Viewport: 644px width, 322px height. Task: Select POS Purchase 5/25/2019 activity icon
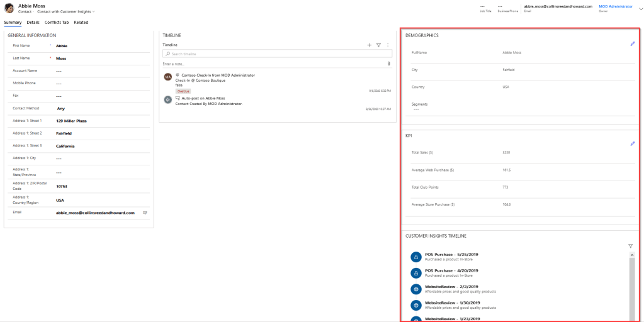click(x=415, y=257)
